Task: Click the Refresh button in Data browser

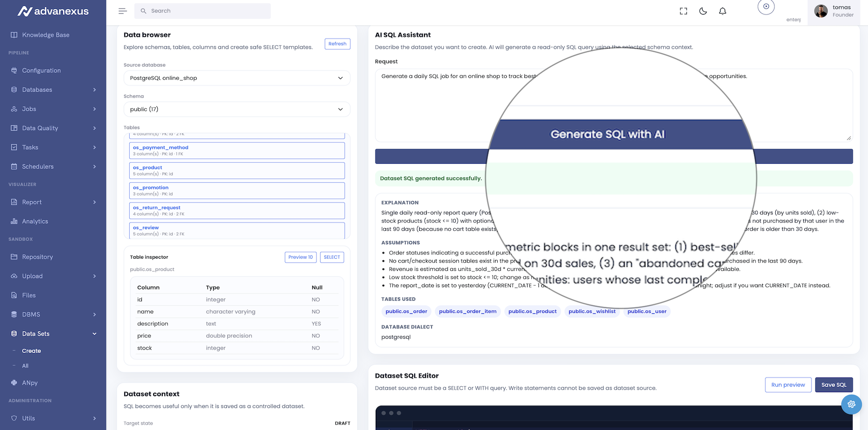Action: (337, 44)
